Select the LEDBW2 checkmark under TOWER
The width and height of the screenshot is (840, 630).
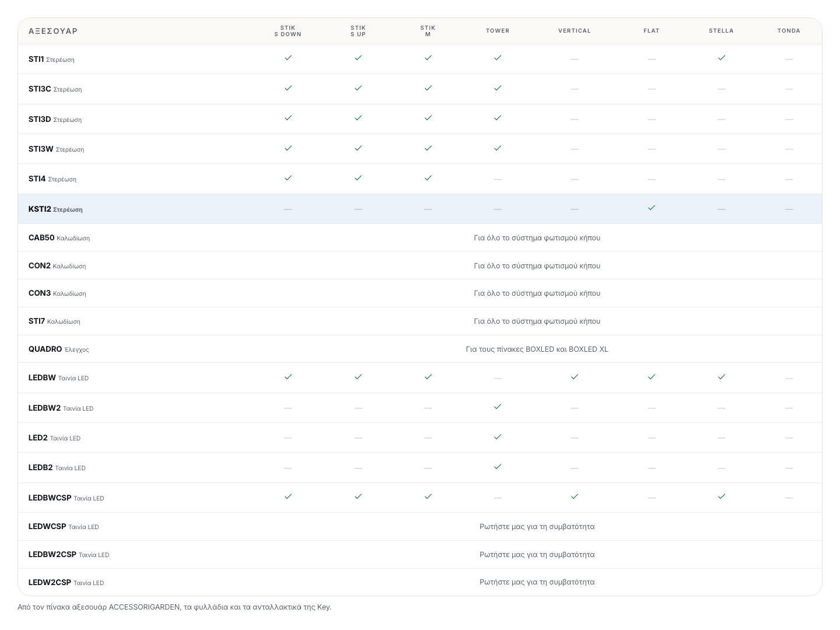[x=498, y=407]
